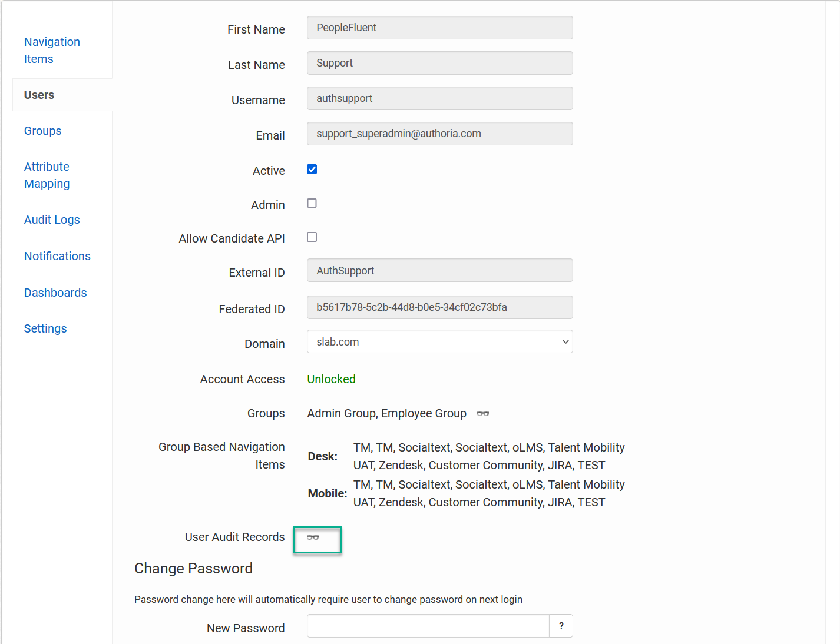Click the External ID field AuthSupport

[x=440, y=270]
